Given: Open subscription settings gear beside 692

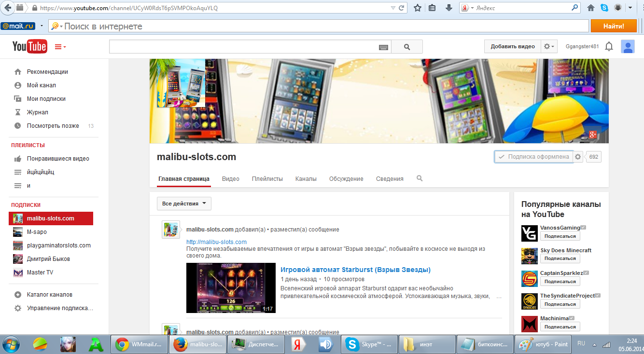Looking at the screenshot, I should click(x=578, y=157).
